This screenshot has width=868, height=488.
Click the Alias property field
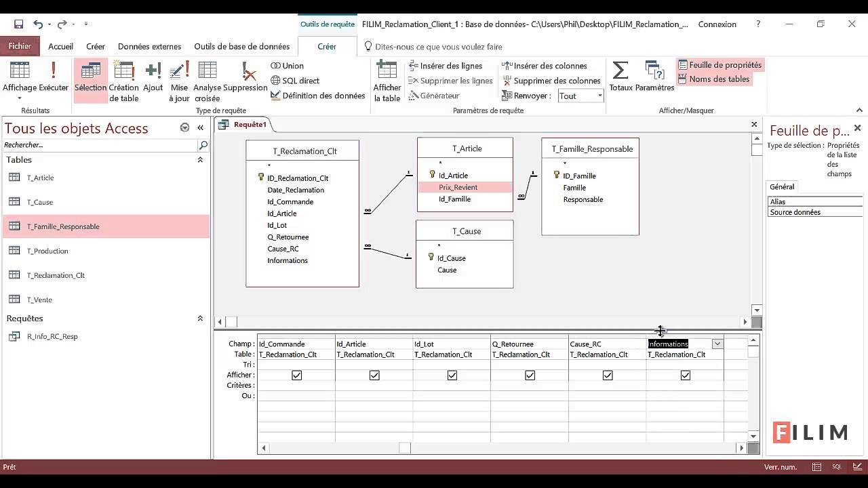point(815,201)
